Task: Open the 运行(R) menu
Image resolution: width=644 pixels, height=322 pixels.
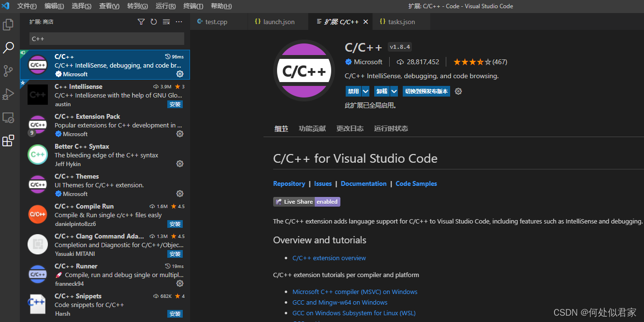Action: (x=166, y=6)
